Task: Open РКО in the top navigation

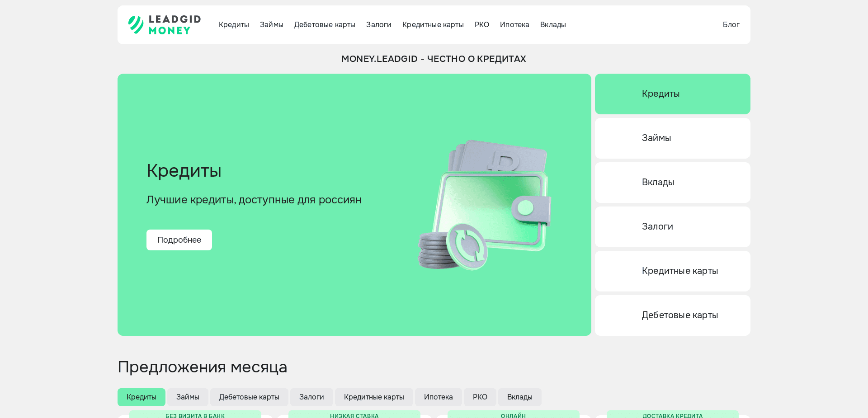Action: click(x=481, y=25)
